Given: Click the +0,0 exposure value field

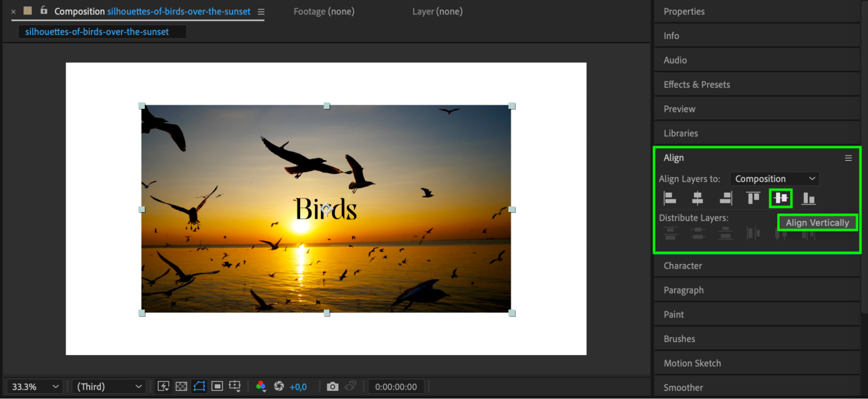Looking at the screenshot, I should pyautogui.click(x=298, y=387).
